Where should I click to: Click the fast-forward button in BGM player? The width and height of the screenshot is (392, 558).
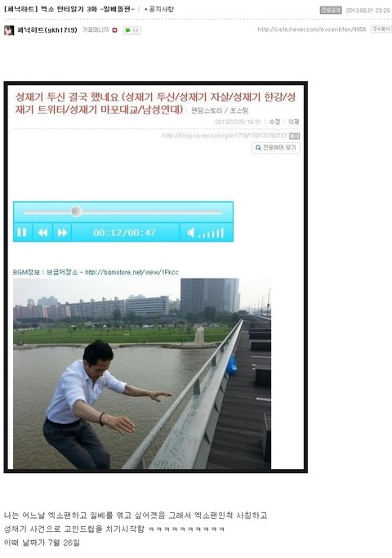(62, 232)
